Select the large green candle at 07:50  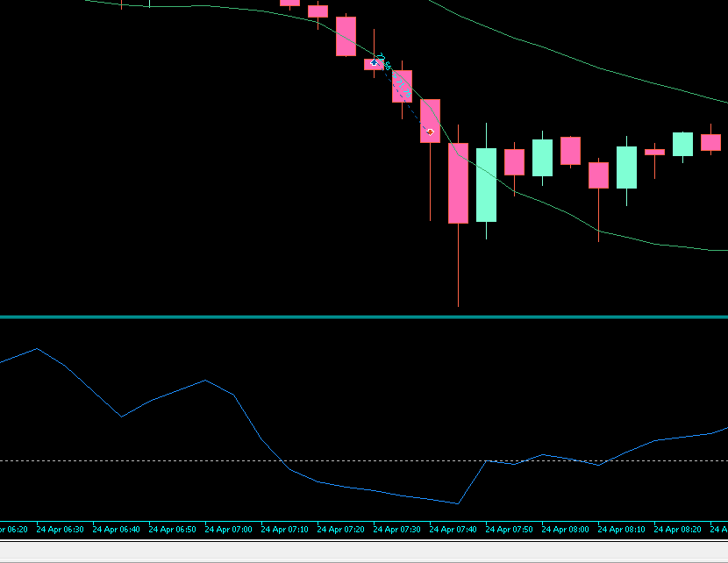(x=486, y=185)
